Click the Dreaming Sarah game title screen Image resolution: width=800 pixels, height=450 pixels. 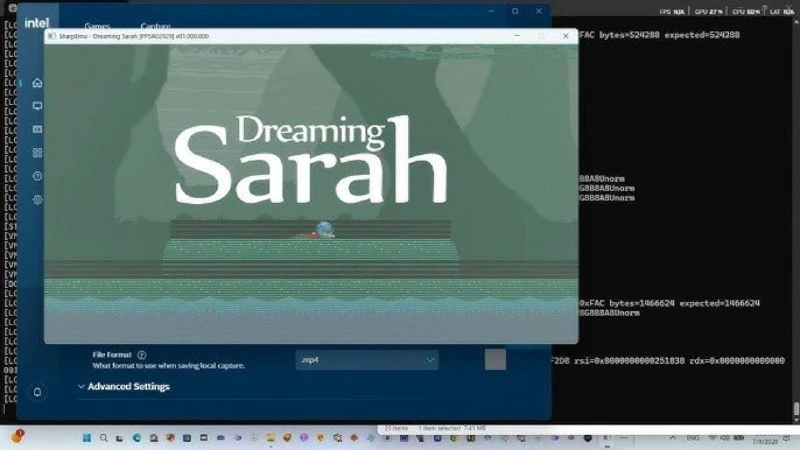pos(311,193)
